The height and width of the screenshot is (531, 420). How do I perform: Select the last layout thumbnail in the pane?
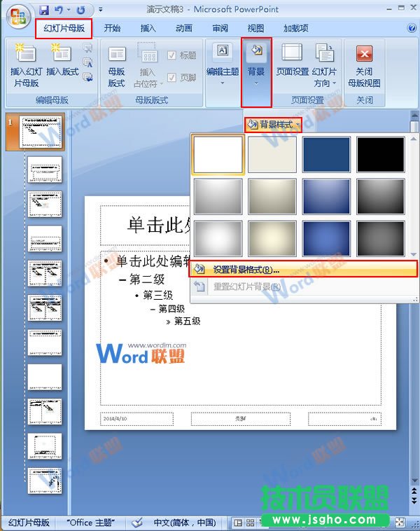(45, 481)
